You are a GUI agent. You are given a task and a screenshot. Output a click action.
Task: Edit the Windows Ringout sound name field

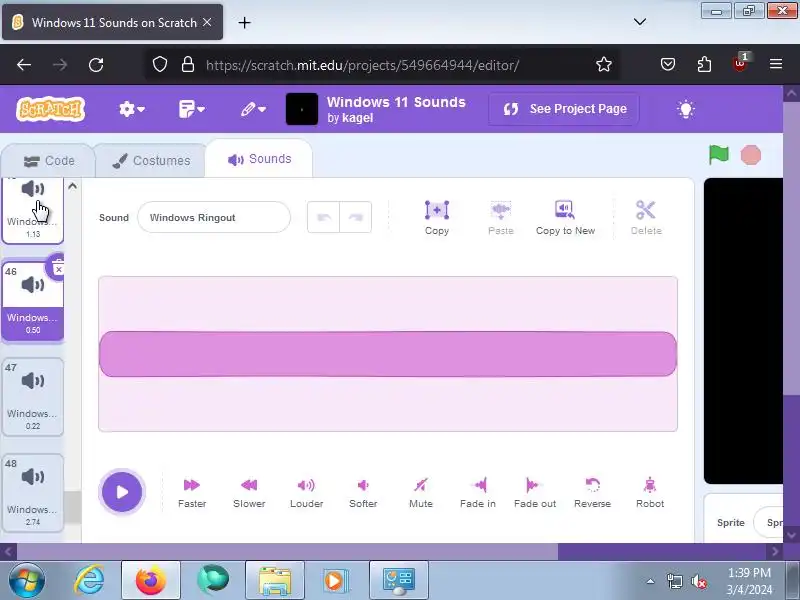click(x=214, y=217)
